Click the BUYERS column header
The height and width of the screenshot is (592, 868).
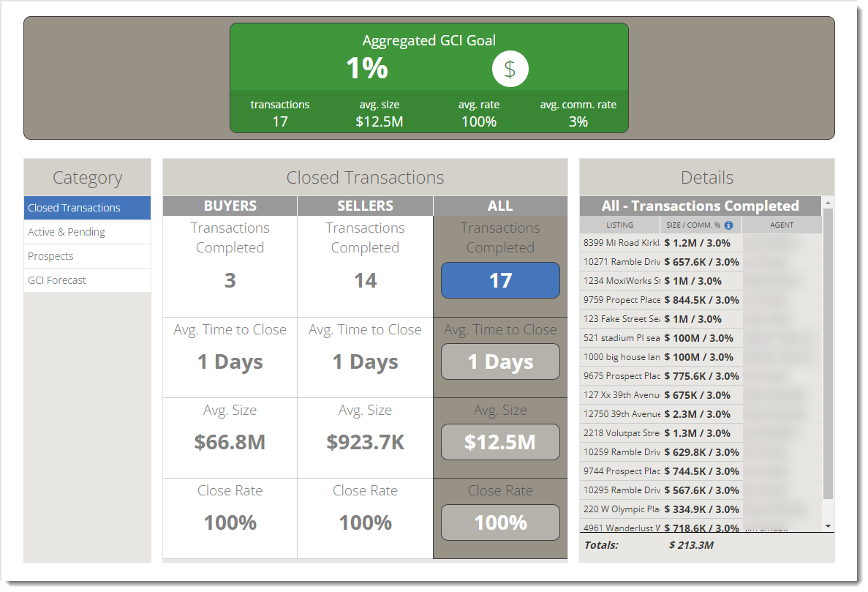coord(230,206)
